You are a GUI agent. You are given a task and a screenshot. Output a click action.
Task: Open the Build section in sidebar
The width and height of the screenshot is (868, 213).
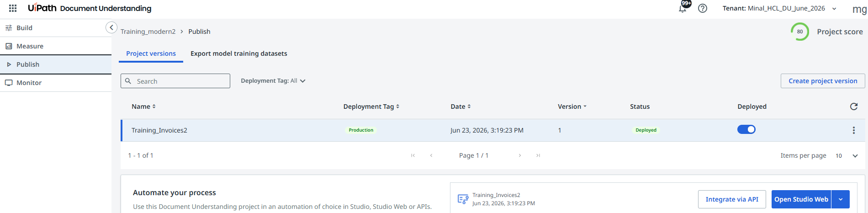pyautogui.click(x=56, y=28)
